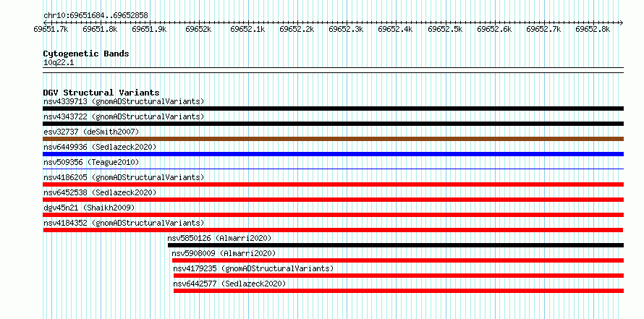Open variant nsv6449936 (Sedlazeck2020) label
644x319 pixels.
(100, 147)
